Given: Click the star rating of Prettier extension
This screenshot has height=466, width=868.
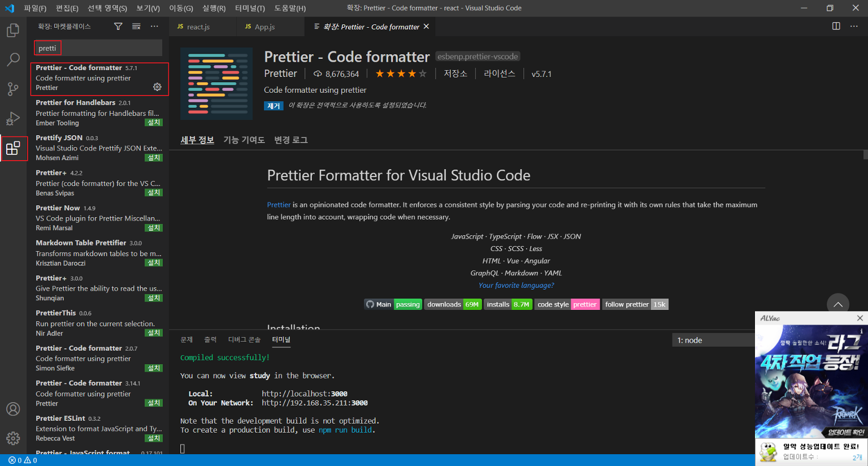Looking at the screenshot, I should [401, 74].
